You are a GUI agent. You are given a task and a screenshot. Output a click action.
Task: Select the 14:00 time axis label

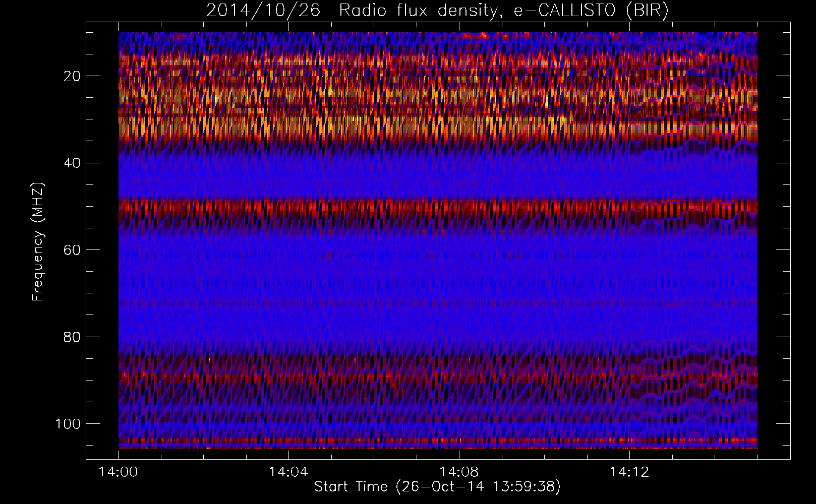(119, 472)
